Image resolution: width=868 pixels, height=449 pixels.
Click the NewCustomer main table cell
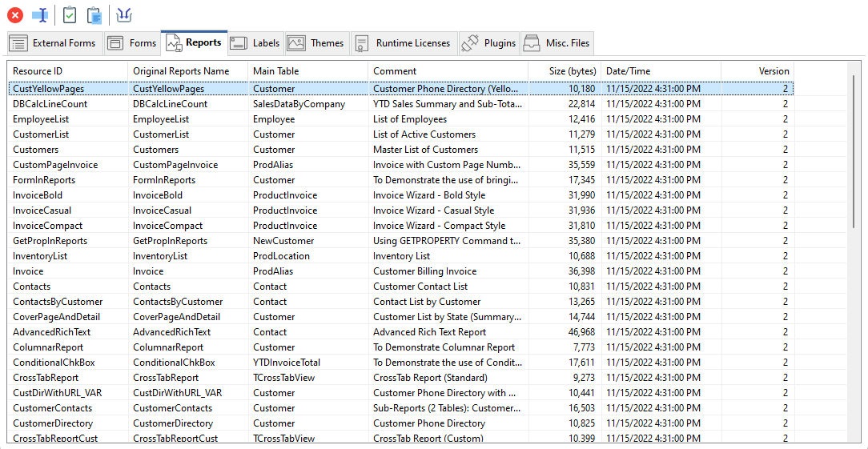(283, 241)
